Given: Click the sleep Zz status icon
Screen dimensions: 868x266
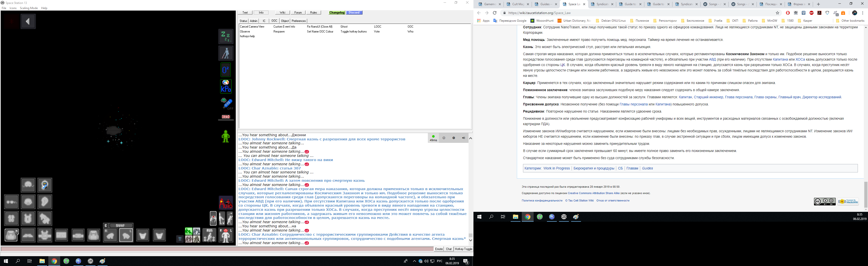Looking at the screenshot, I should pos(226,36).
